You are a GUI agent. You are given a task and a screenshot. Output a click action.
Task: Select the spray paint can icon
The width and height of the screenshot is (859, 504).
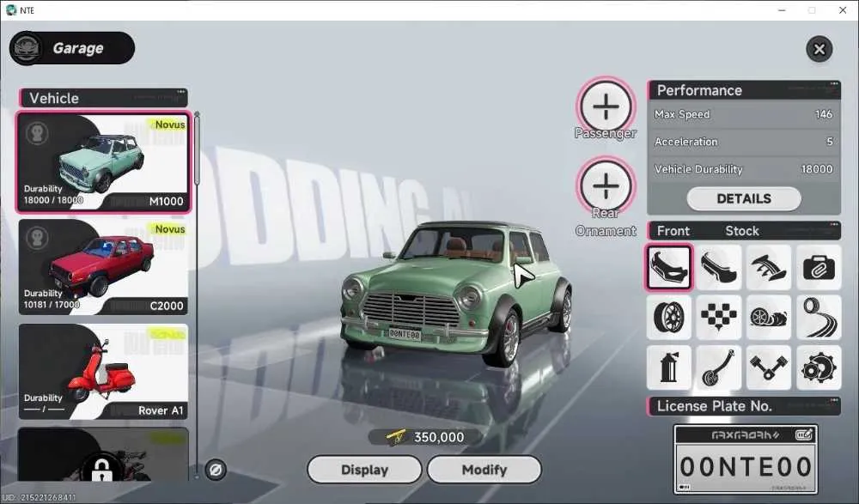pos(669,367)
